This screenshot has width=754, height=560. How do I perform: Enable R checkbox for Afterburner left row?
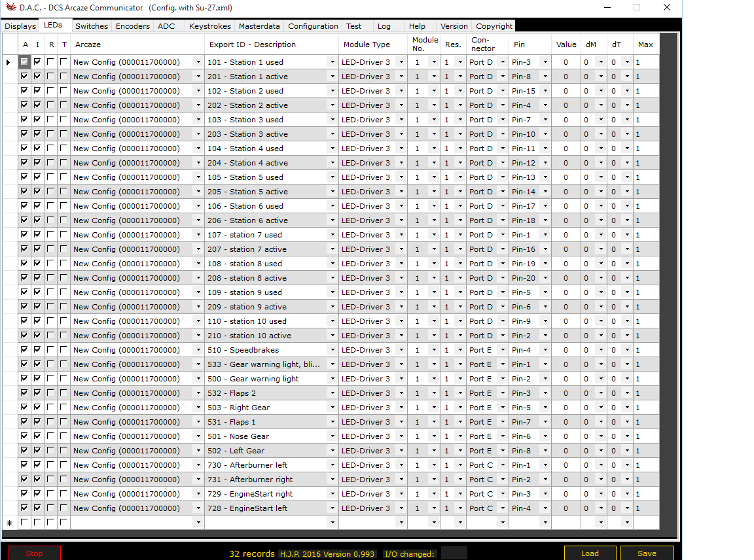tap(50, 465)
